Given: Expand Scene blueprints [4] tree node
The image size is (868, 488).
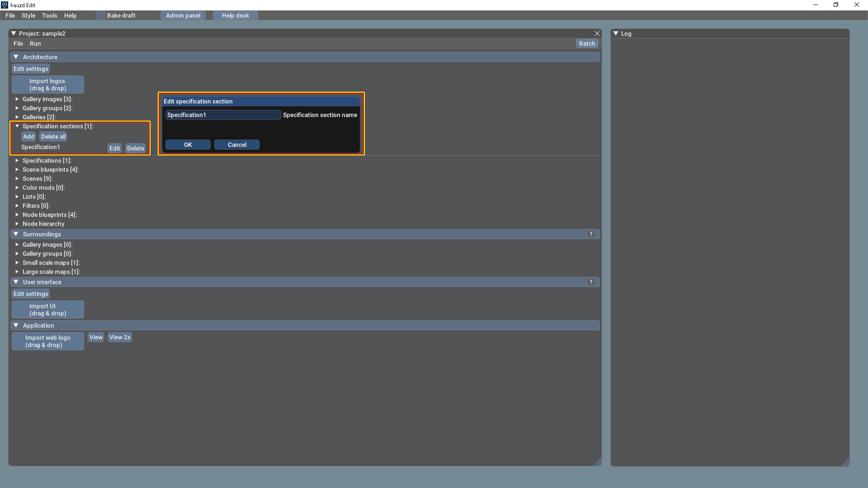Looking at the screenshot, I should coord(17,169).
